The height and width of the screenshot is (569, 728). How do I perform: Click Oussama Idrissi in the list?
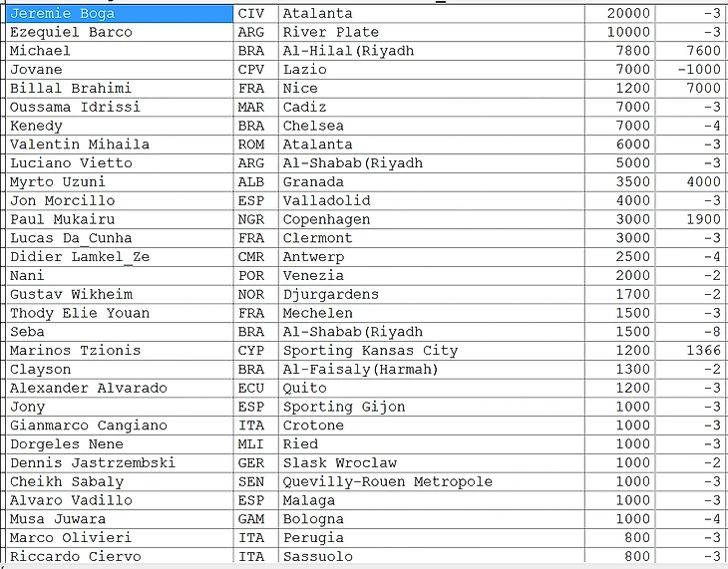pos(120,108)
